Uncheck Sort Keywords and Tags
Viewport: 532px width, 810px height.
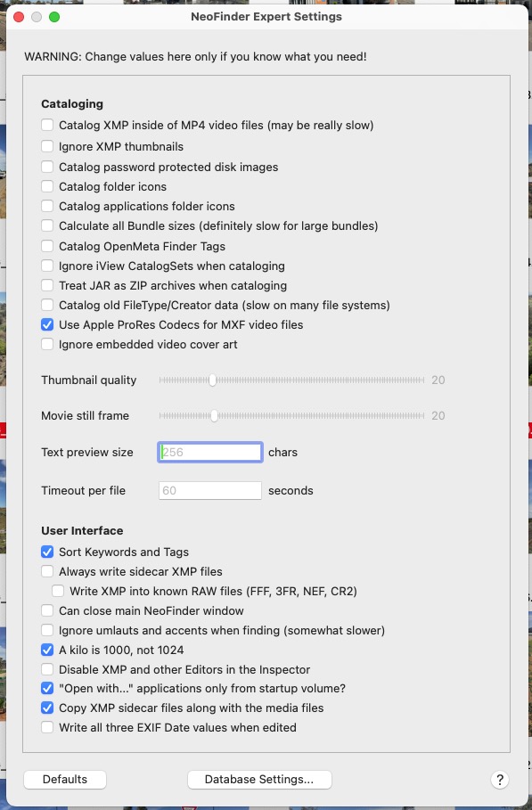coord(46,552)
